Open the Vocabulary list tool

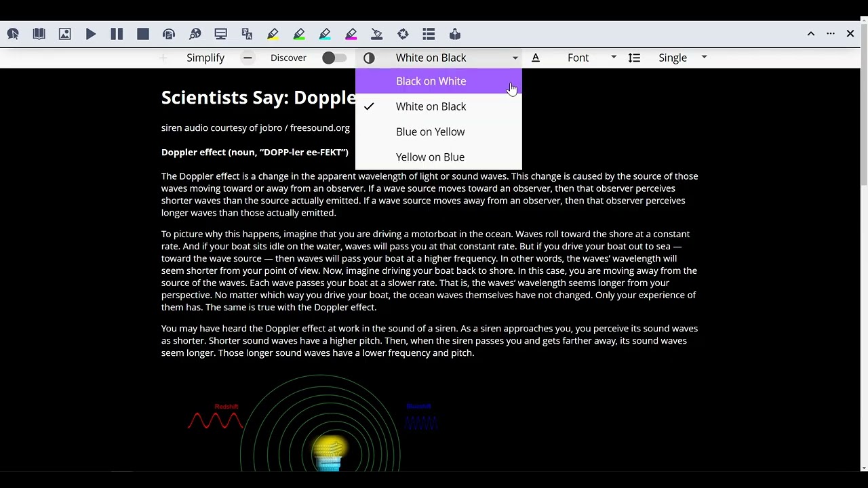coord(429,34)
